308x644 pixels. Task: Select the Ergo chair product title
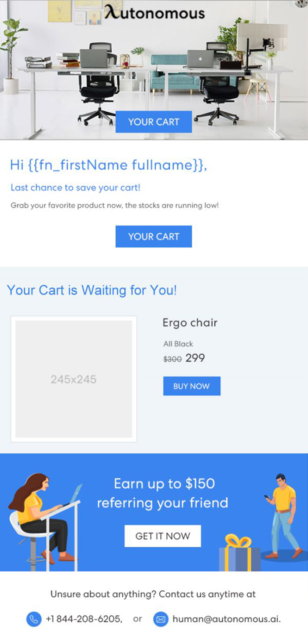(x=190, y=323)
